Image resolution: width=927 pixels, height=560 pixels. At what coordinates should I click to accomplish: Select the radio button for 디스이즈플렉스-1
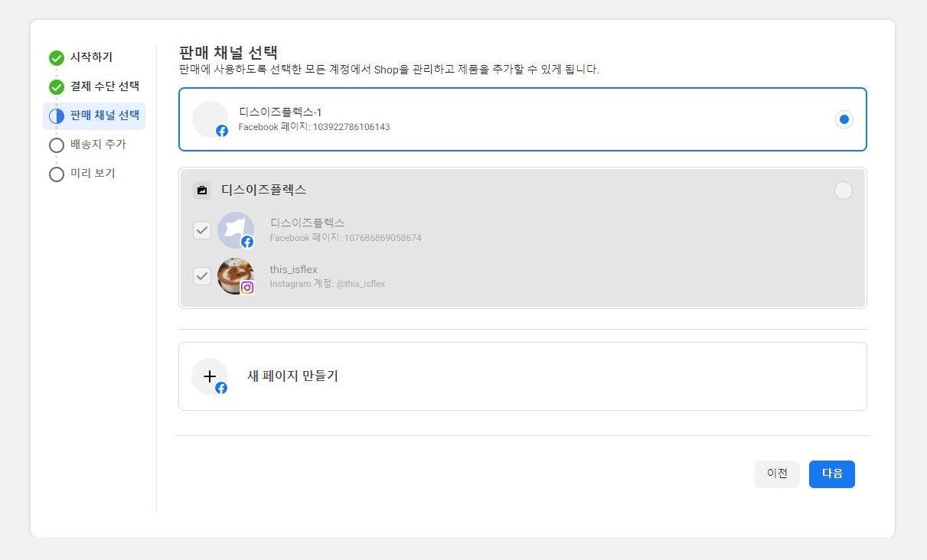[x=844, y=119]
